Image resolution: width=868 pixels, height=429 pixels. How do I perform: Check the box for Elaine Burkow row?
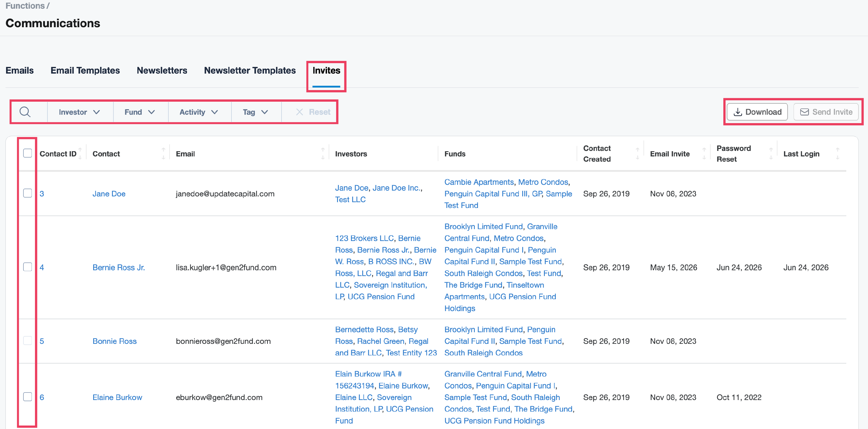[x=27, y=397]
